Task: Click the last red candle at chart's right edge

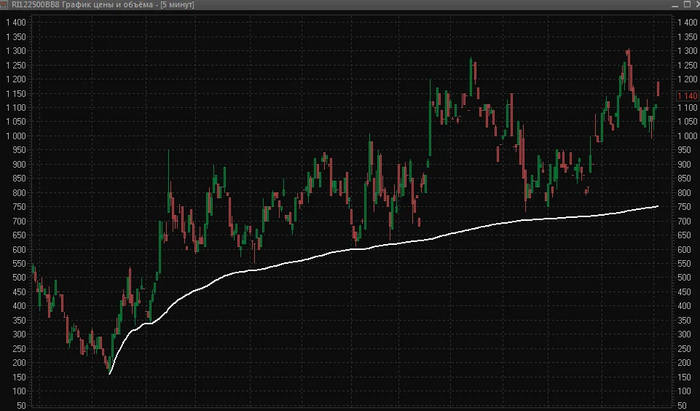Action: pyautogui.click(x=658, y=88)
